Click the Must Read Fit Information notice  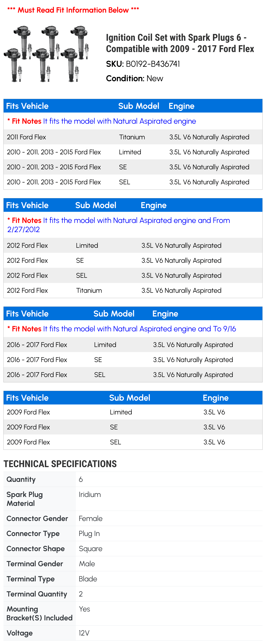click(73, 10)
